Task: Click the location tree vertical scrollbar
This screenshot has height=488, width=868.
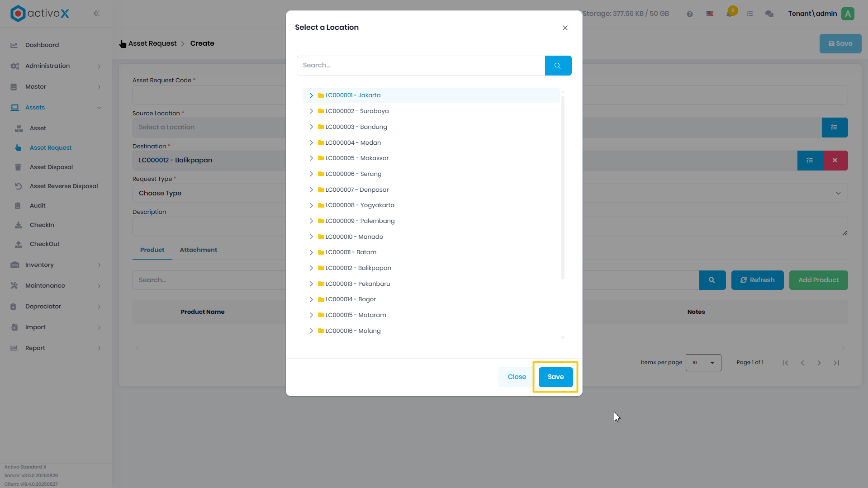Action: tap(563, 187)
